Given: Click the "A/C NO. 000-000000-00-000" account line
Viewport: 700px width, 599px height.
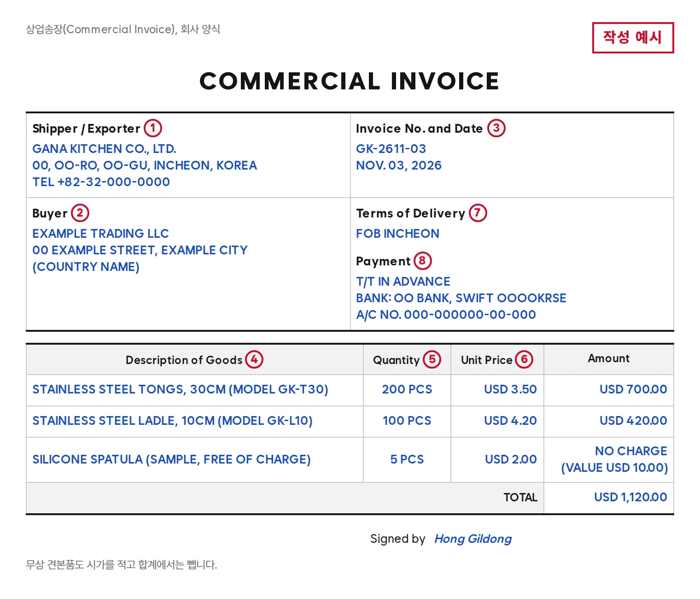Looking at the screenshot, I should pos(446,315).
